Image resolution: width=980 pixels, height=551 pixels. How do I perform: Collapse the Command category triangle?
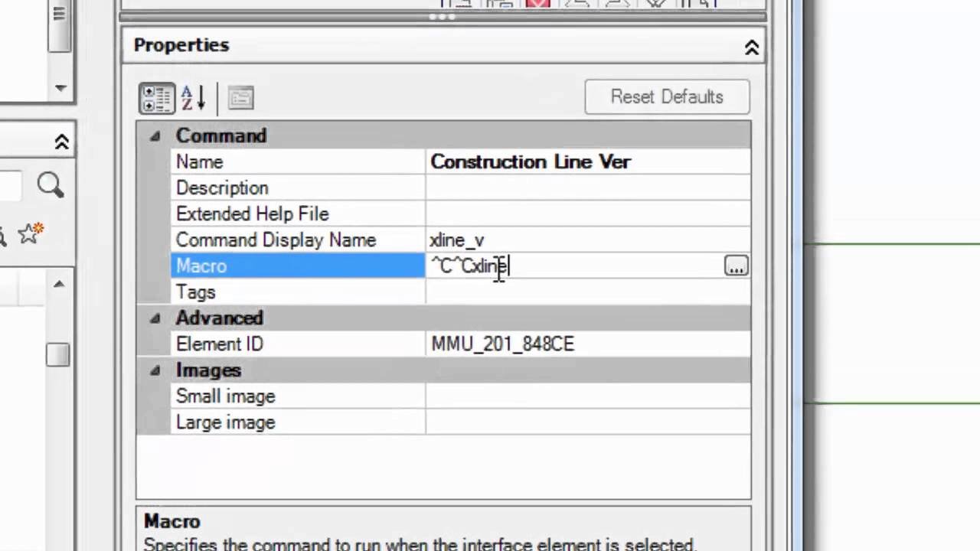[x=155, y=136]
